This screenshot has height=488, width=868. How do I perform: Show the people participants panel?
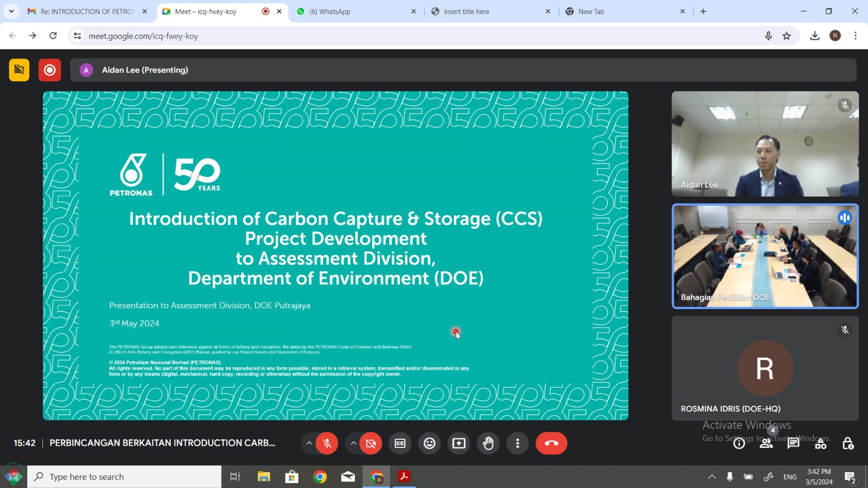pos(767,444)
